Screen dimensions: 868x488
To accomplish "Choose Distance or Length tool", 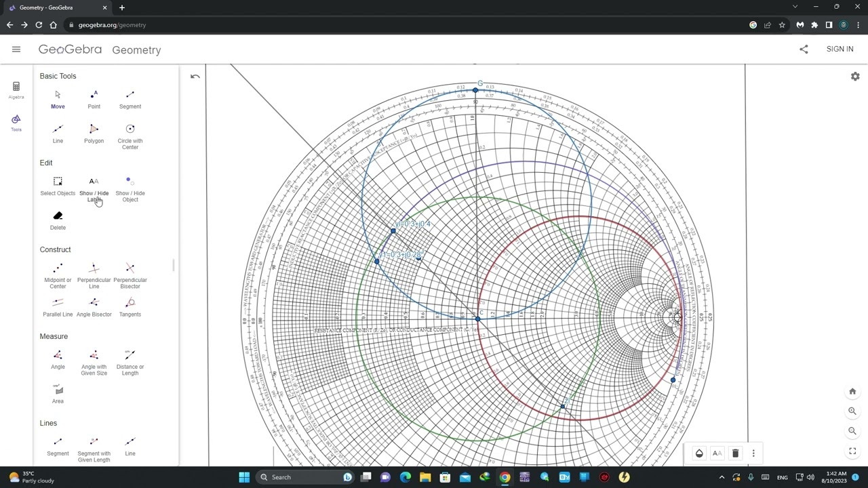I will pos(130,362).
